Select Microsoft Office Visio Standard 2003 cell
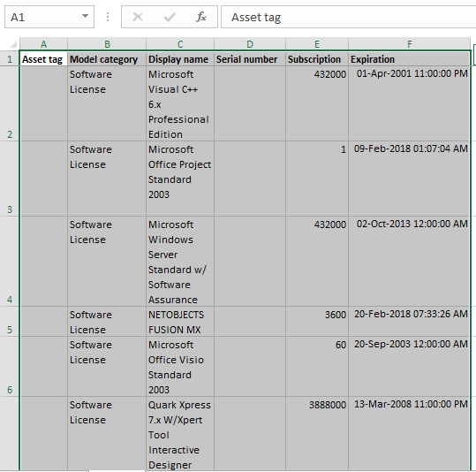This screenshot has width=476, height=472. (180, 367)
